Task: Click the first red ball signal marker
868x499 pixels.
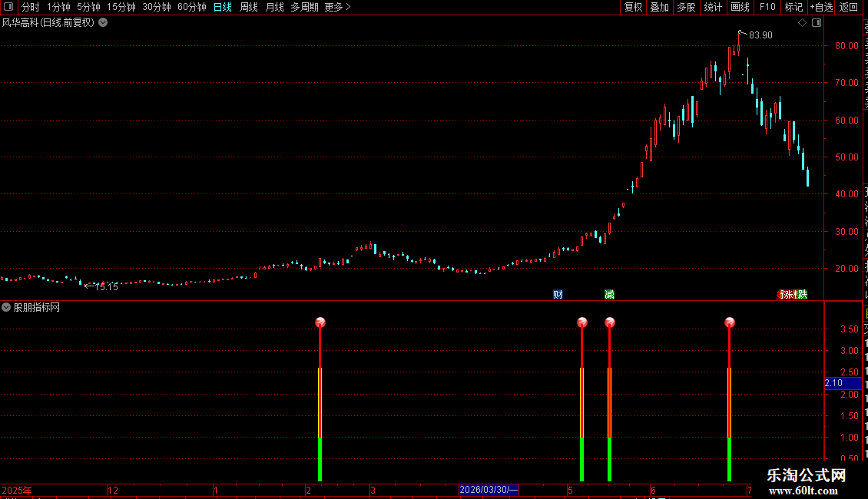Action: pos(320,322)
